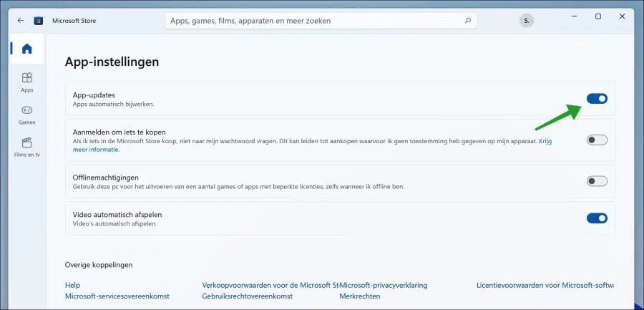Screen dimensions: 644x310
Task: Maximize the Microsoft Store window
Action: coord(598,16)
